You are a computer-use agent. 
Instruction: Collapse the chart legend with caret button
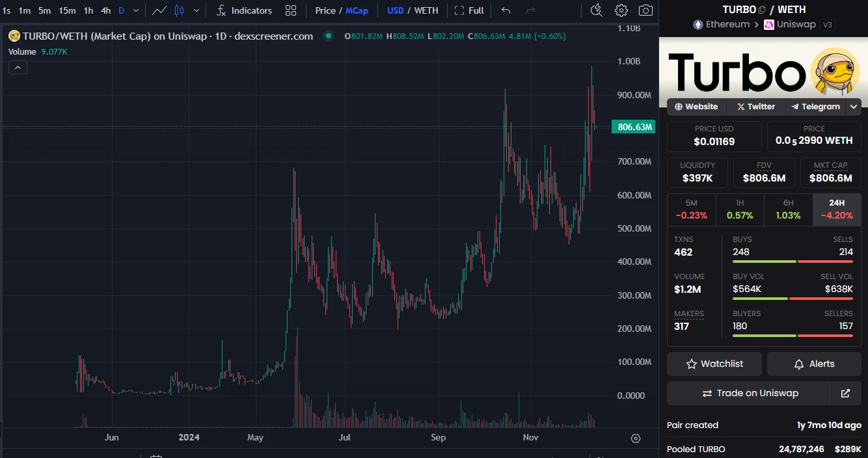tap(18, 67)
